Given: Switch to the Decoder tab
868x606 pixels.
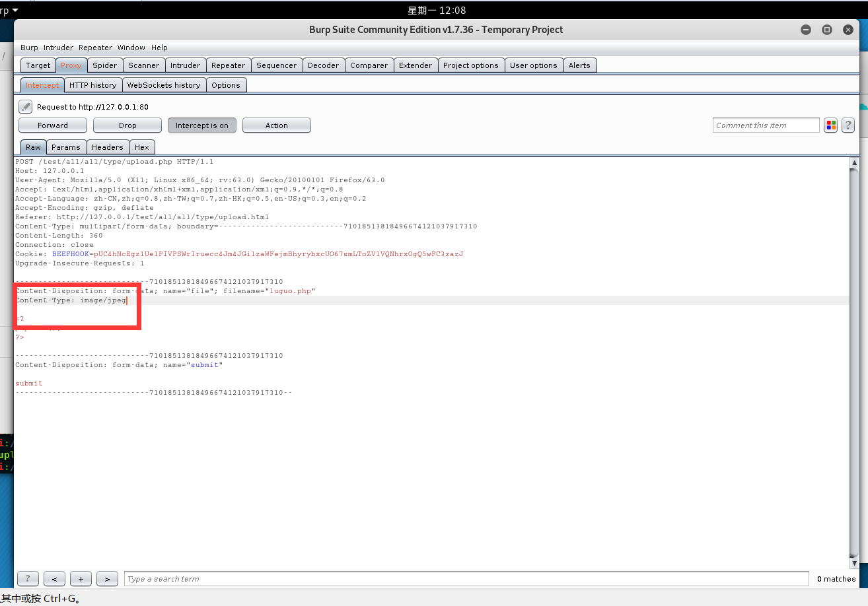Looking at the screenshot, I should 324,65.
